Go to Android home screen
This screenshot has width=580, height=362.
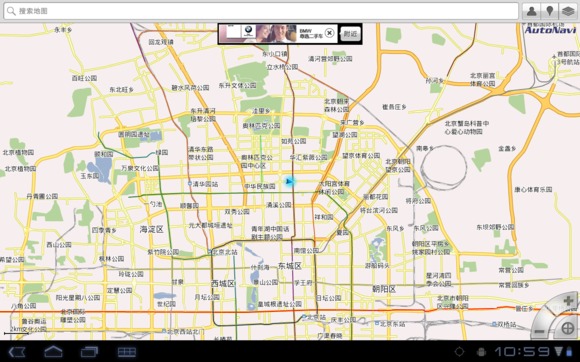(53, 352)
